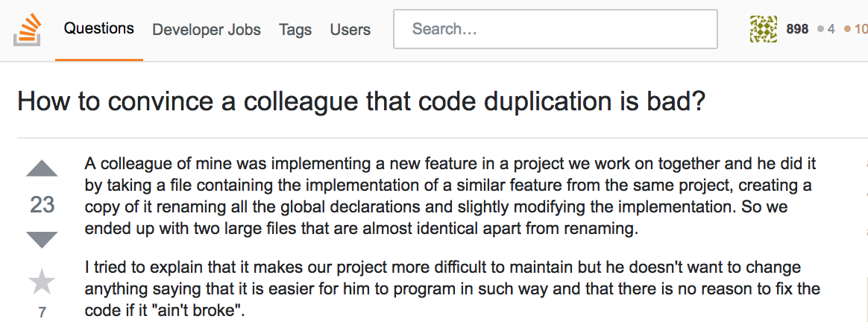Open the Tags page

click(295, 30)
